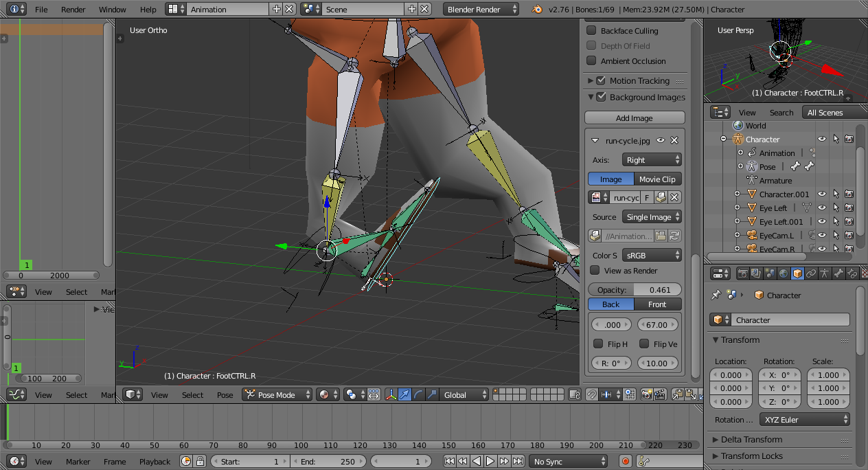868x470 pixels.
Task: Open the Info editor type selector icon
Action: [16, 10]
